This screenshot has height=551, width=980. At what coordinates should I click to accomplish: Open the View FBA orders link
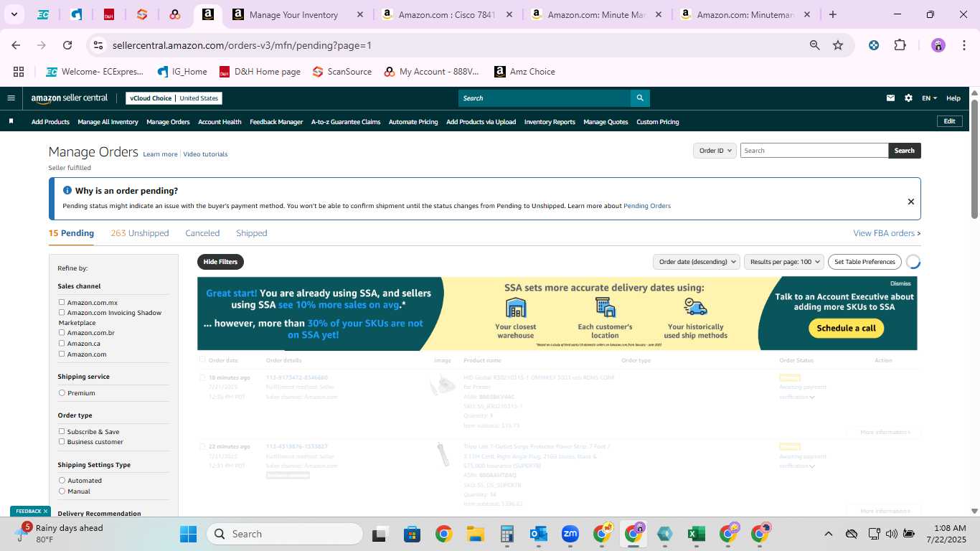[x=887, y=233]
